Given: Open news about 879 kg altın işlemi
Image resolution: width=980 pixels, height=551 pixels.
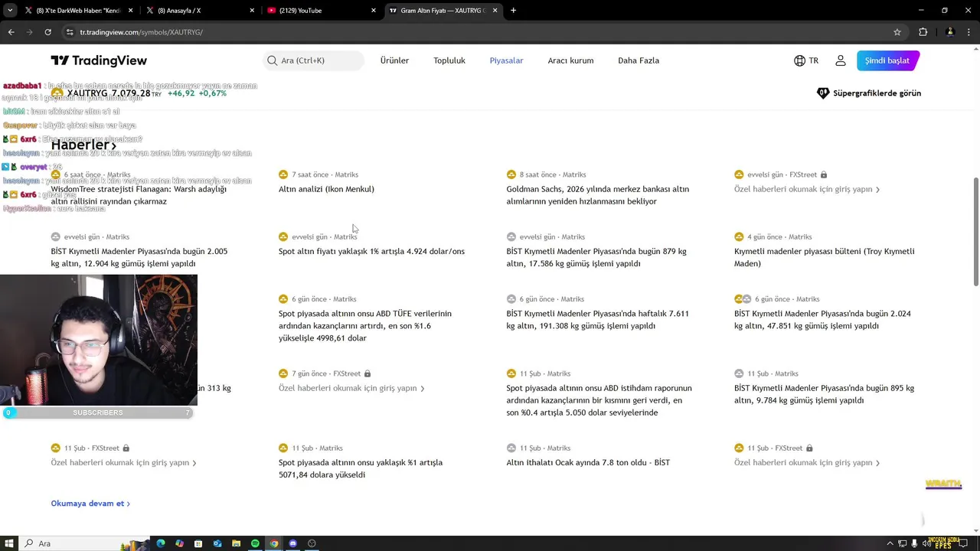Looking at the screenshot, I should point(596,257).
